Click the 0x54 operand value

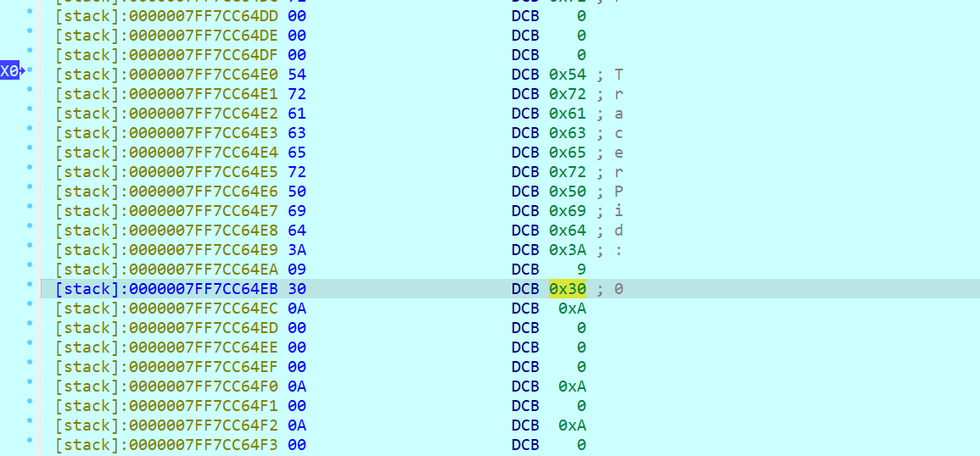click(567, 75)
